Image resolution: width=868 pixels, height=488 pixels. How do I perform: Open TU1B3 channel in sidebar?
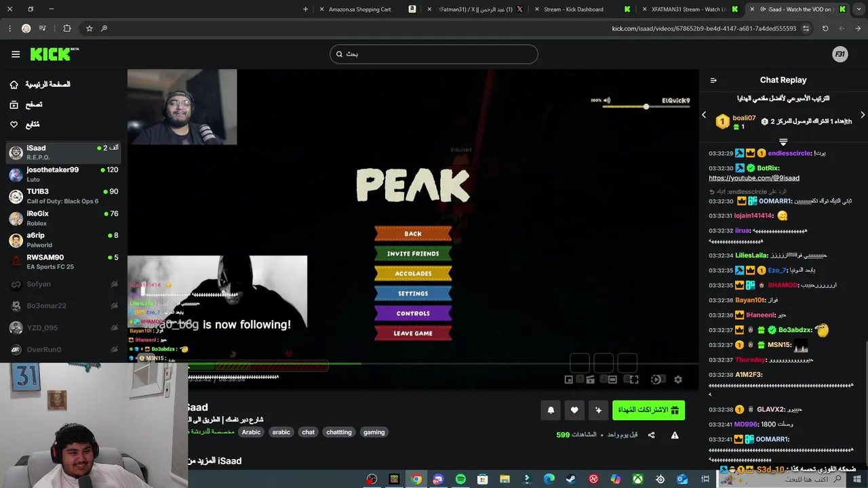pos(64,196)
